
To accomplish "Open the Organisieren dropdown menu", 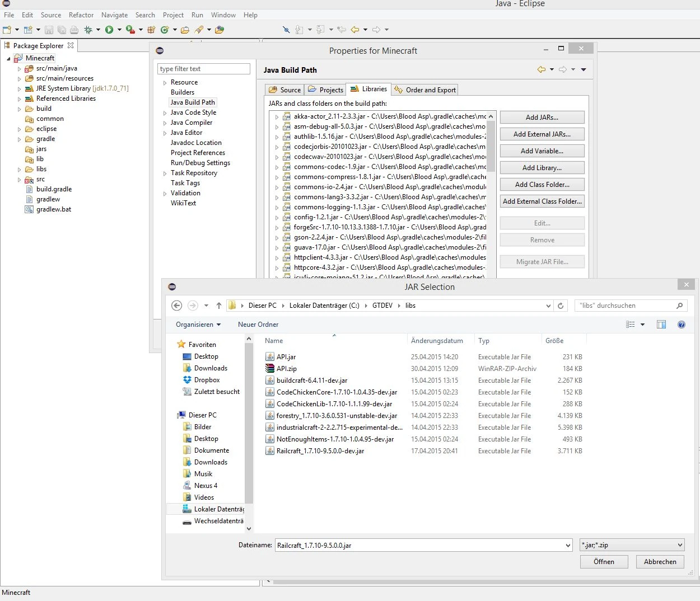I will click(198, 325).
